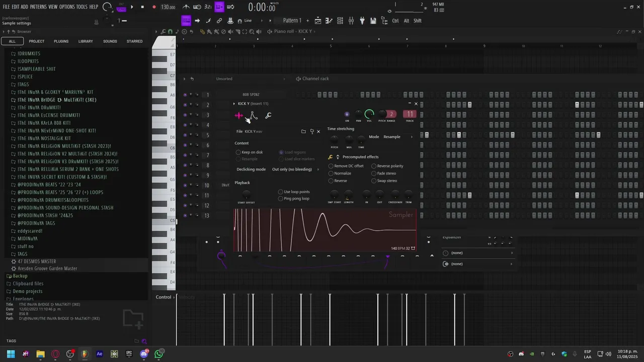Click the browser up-arrow collapse icon
This screenshot has height=362, width=644.
[x=9, y=31]
